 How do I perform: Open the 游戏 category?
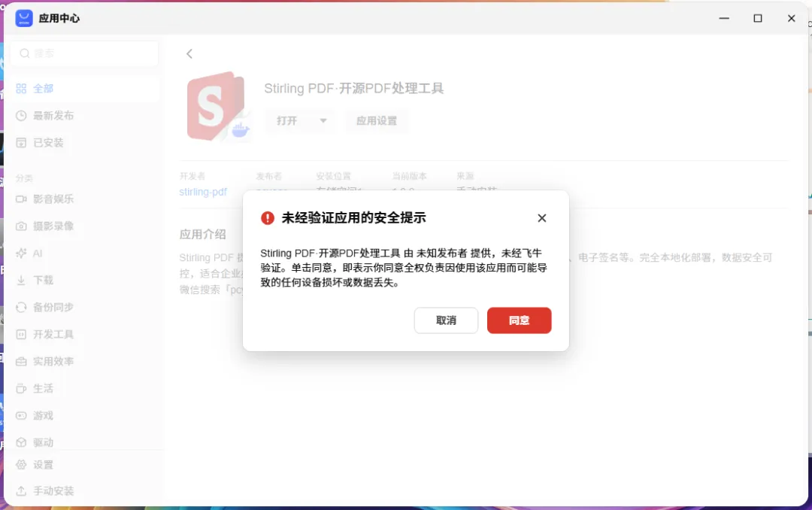tap(84, 415)
